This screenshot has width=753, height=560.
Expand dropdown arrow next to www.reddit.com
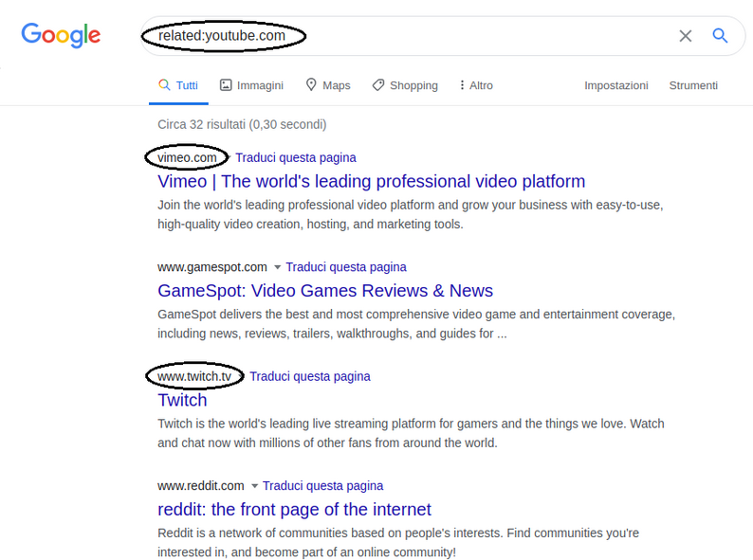click(x=254, y=486)
